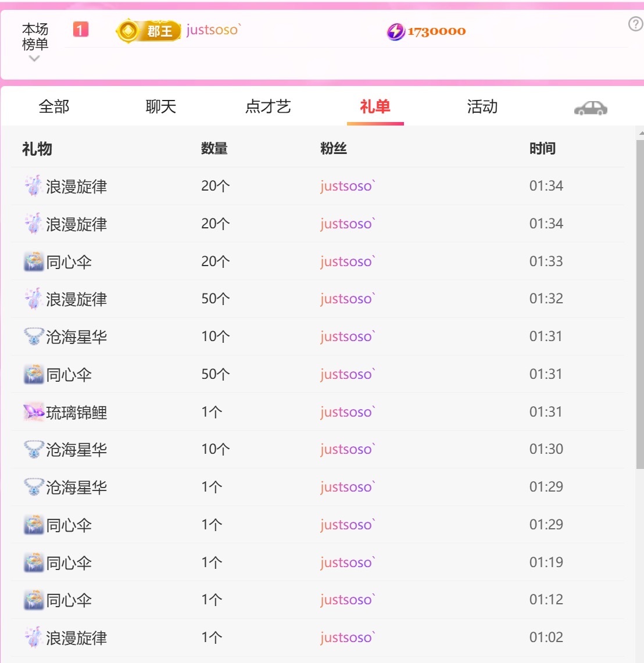Click 浪漫旋律 gift icon at 01:32
The width and height of the screenshot is (644, 663).
[x=33, y=299]
